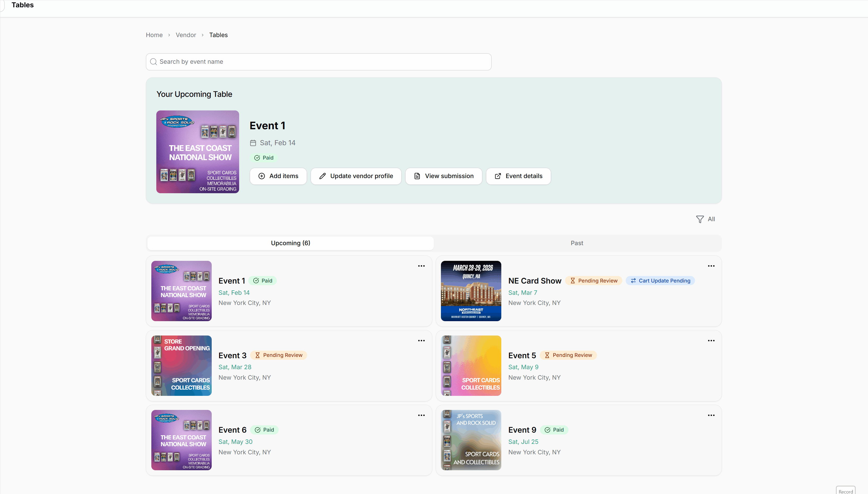Open the three-dot menu for Event 6
868x494 pixels.
pyautogui.click(x=421, y=415)
